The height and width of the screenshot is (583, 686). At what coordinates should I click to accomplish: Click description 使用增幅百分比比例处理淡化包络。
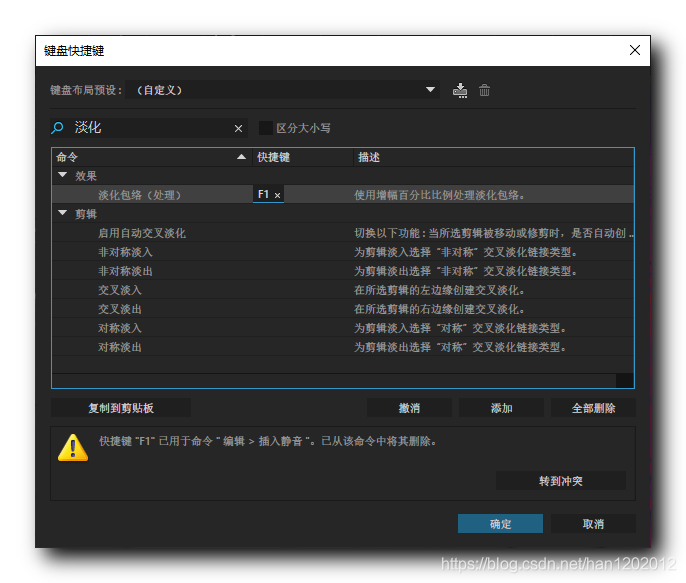[439, 195]
